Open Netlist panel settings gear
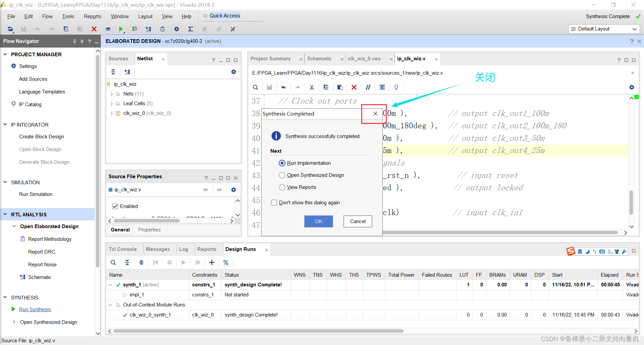This screenshot has width=644, height=345. click(x=233, y=72)
